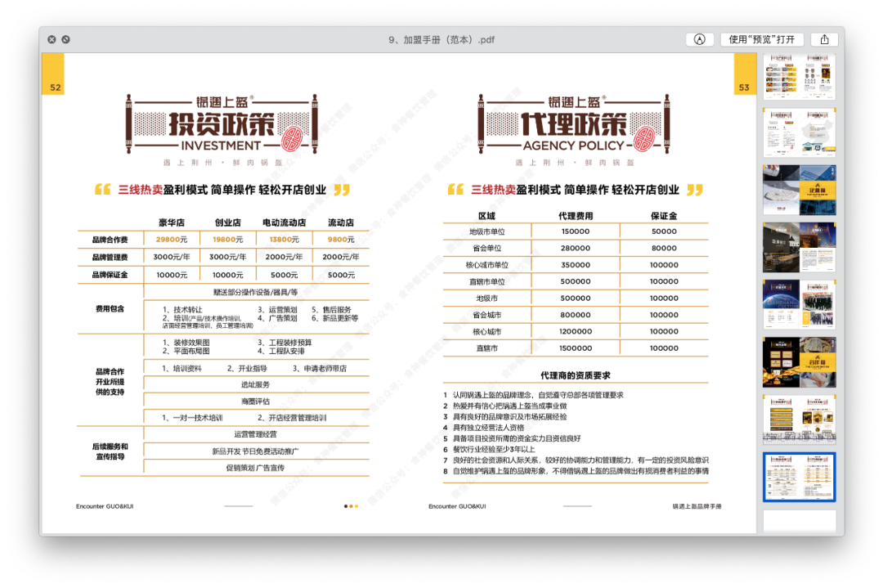The height and width of the screenshot is (588, 883).
Task: Click the 保证金 column header in agency table
Action: pyautogui.click(x=664, y=216)
